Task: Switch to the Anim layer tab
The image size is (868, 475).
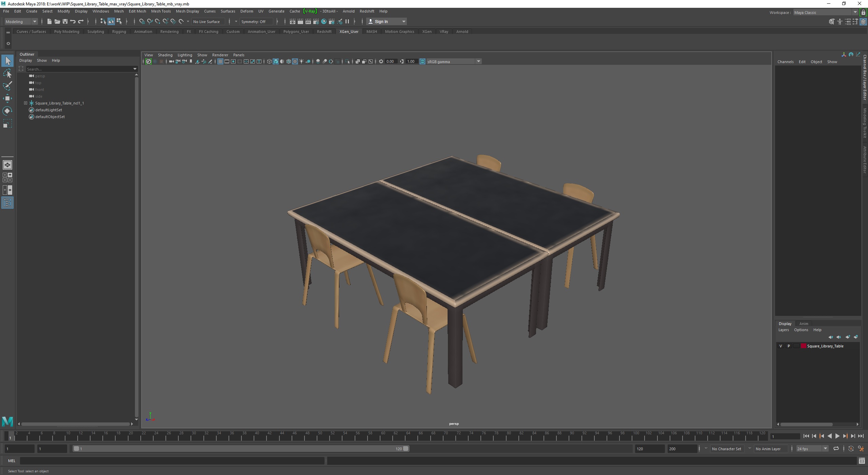Action: 803,324
